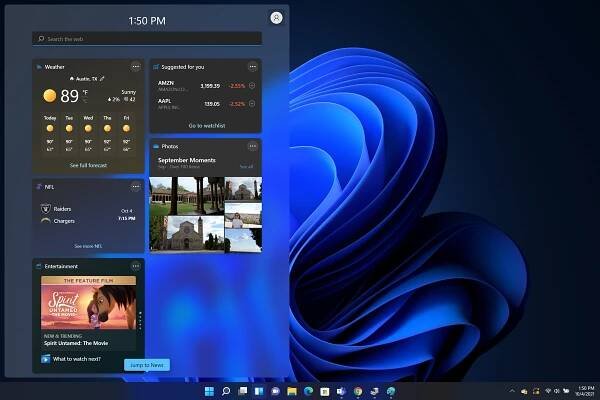Open the large church photo thumbnail
Screen dimensions: 600x400
tap(187, 233)
